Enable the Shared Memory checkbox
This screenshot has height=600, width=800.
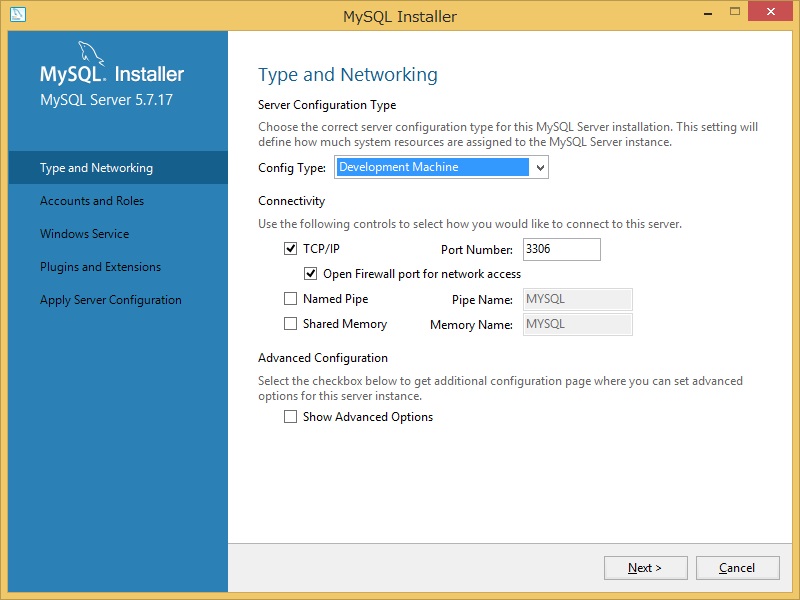click(290, 323)
